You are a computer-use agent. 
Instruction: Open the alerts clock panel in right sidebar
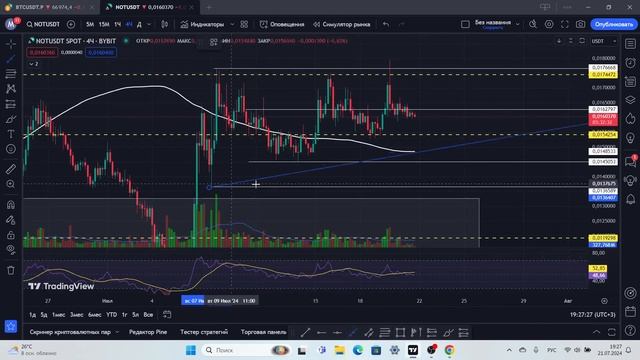[x=631, y=62]
